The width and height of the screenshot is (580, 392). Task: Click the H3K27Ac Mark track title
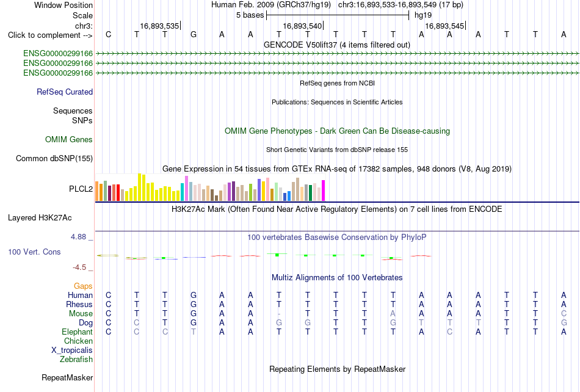coord(337,209)
